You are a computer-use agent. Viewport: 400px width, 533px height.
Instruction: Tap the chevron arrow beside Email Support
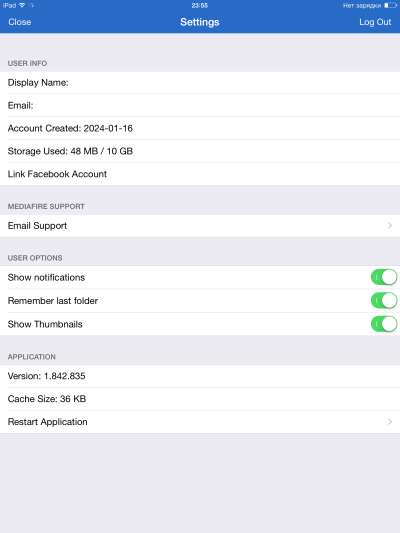(x=390, y=226)
